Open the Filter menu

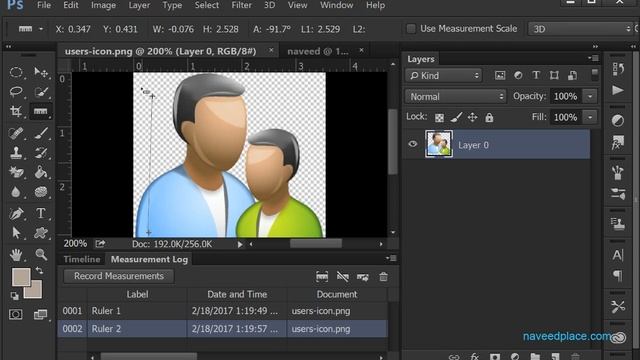pos(242,5)
